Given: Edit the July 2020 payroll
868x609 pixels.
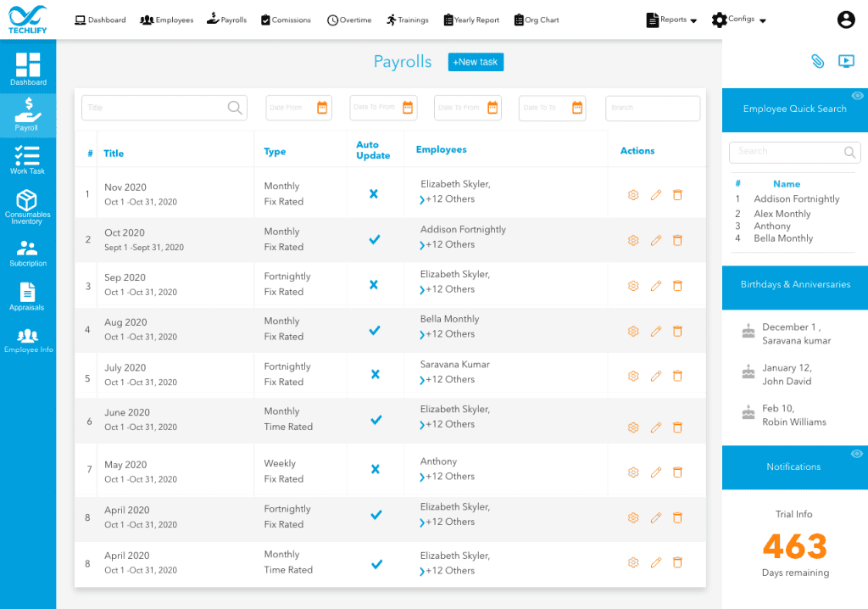Looking at the screenshot, I should (656, 377).
